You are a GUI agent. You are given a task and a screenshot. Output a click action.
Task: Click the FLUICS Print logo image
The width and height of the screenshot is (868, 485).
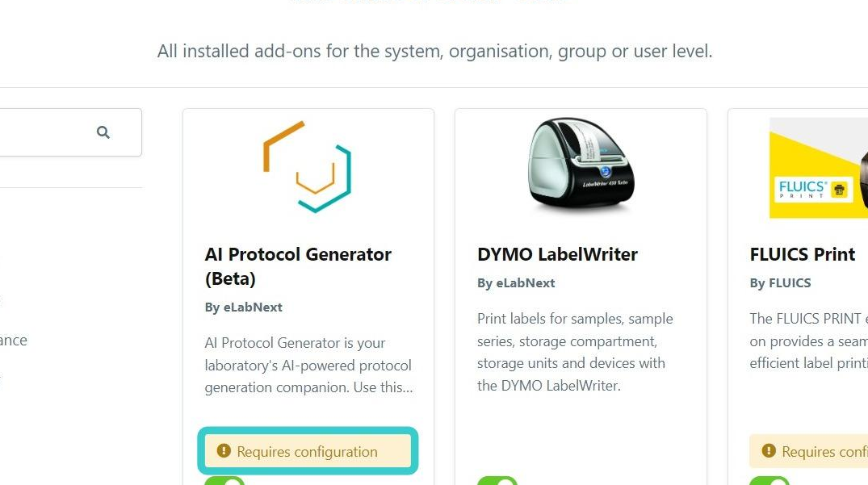pos(818,168)
